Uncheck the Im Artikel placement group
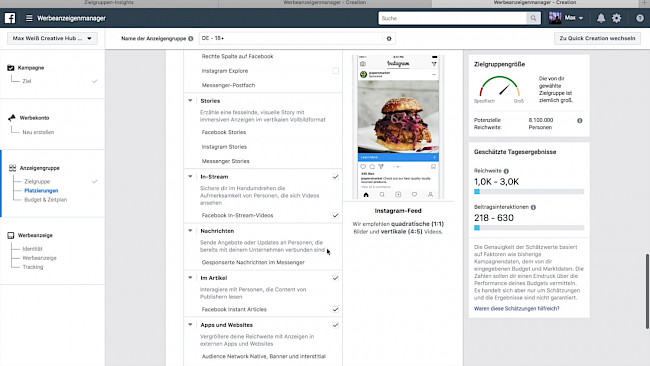Screen dimensions: 650x366 pos(335,278)
